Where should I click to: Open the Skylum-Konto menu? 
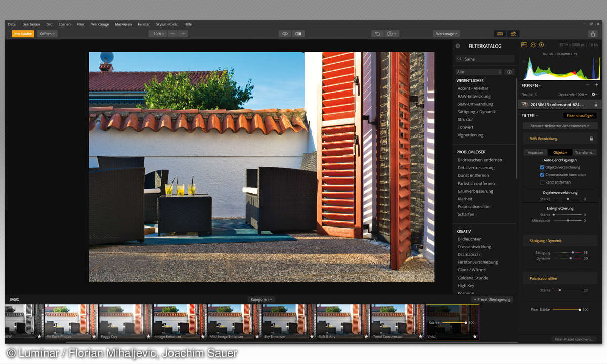[x=167, y=24]
